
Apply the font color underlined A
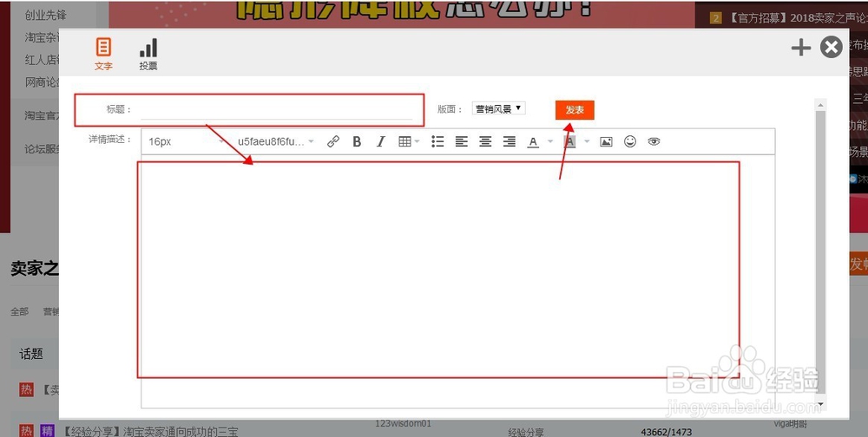533,142
